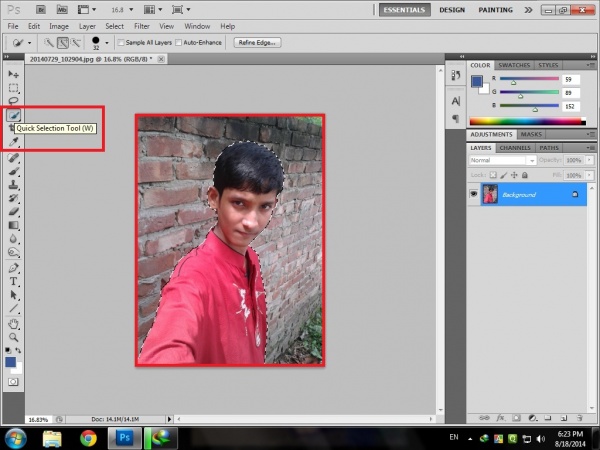The height and width of the screenshot is (450, 600).
Task: Select the Move tool
Action: [x=14, y=74]
